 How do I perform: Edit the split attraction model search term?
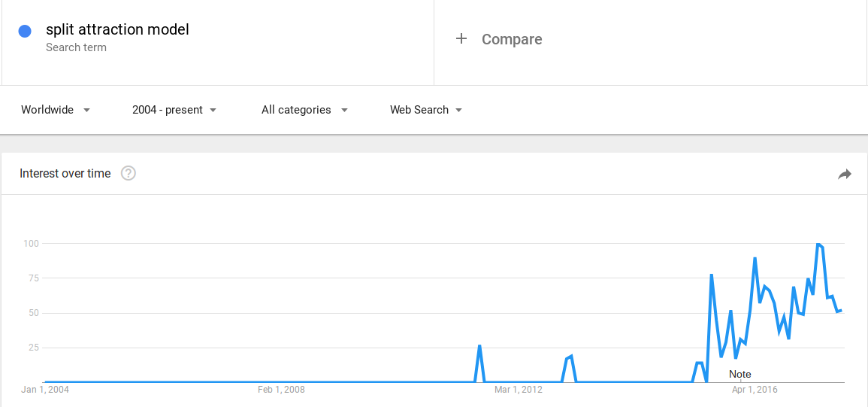[117, 29]
